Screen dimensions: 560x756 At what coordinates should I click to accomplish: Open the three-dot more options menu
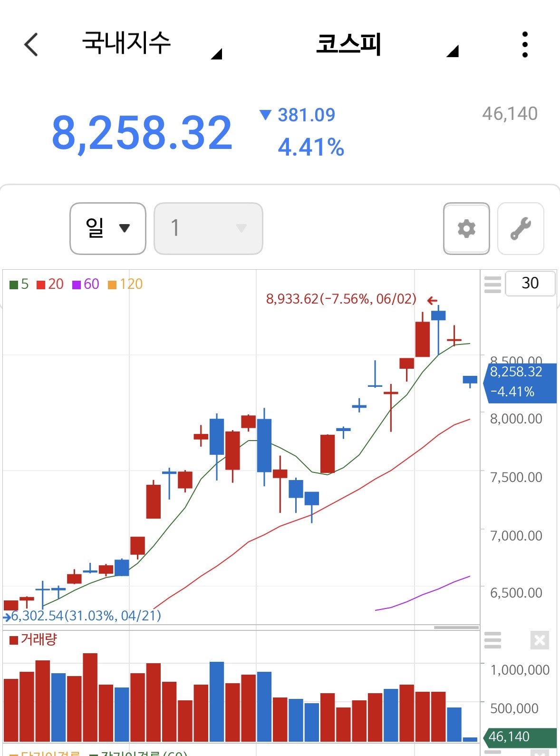[525, 45]
